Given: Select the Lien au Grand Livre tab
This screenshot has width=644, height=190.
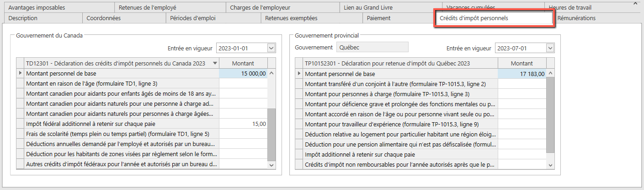Looking at the screenshot, I should [x=390, y=7].
